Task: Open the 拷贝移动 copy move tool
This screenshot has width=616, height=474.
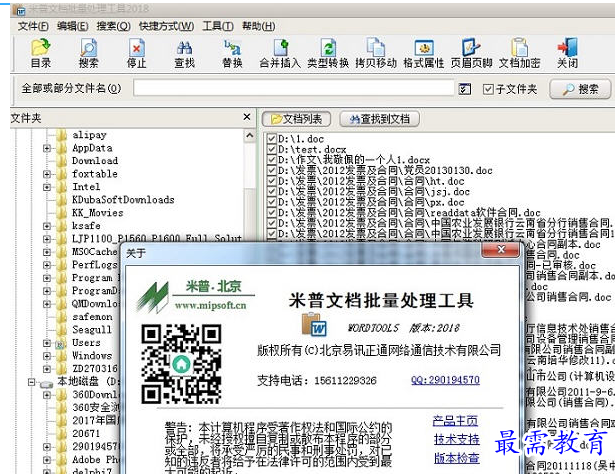Action: pyautogui.click(x=376, y=53)
